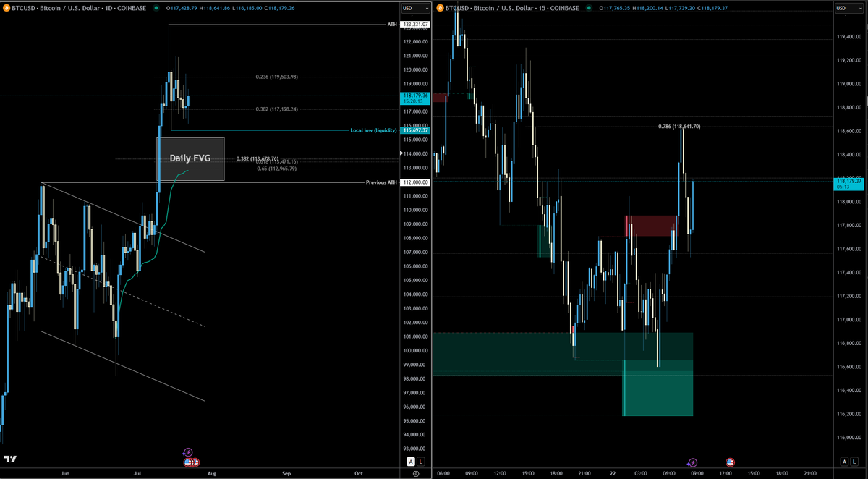Click the 123,231.07 ATH price label

click(x=415, y=25)
